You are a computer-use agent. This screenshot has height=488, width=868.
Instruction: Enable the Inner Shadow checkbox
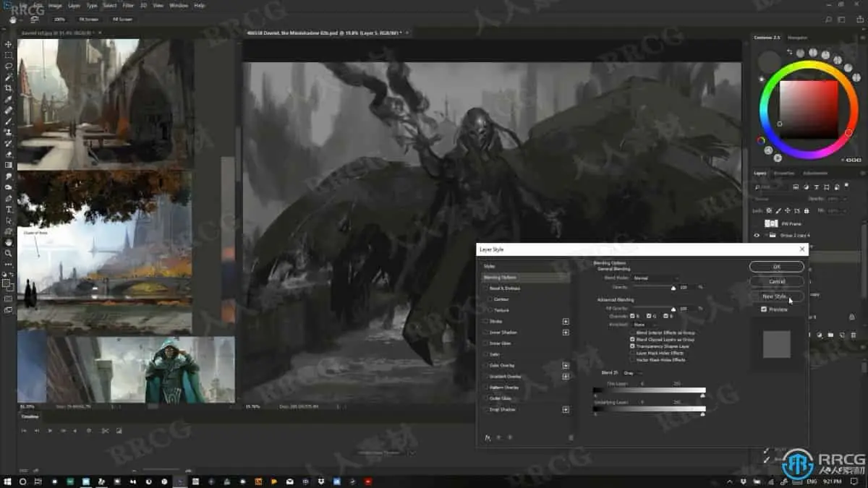pos(485,333)
